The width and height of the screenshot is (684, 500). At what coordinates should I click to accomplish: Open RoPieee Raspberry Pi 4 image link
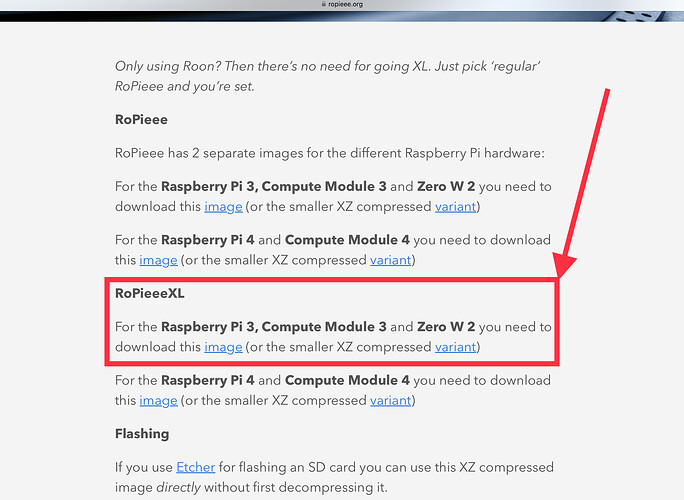(x=158, y=260)
